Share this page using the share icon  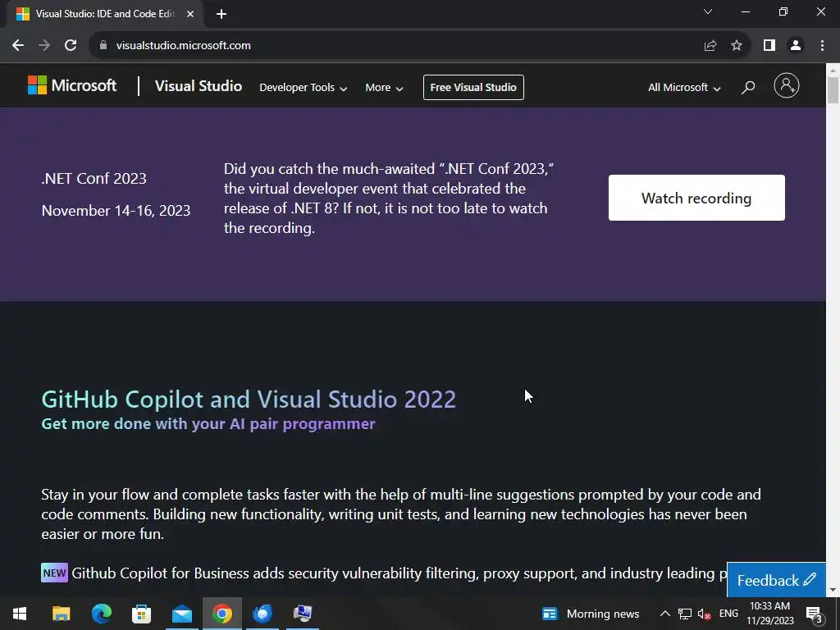[710, 46]
